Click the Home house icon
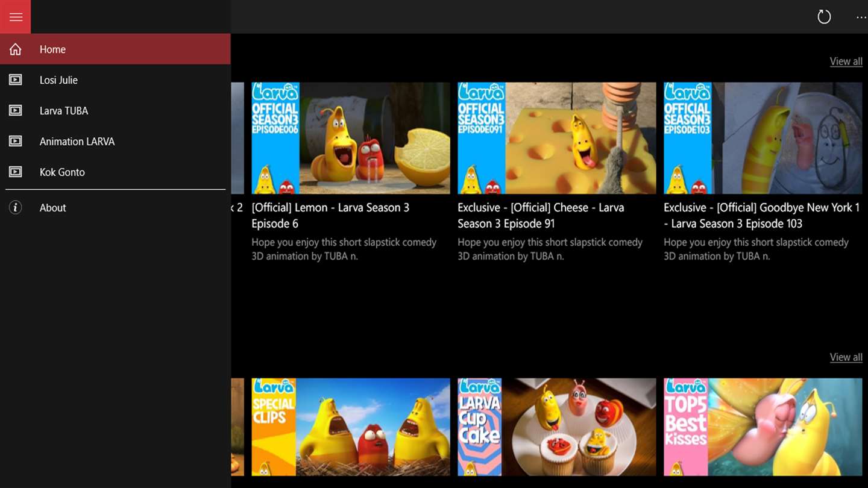The height and width of the screenshot is (488, 868). click(16, 49)
